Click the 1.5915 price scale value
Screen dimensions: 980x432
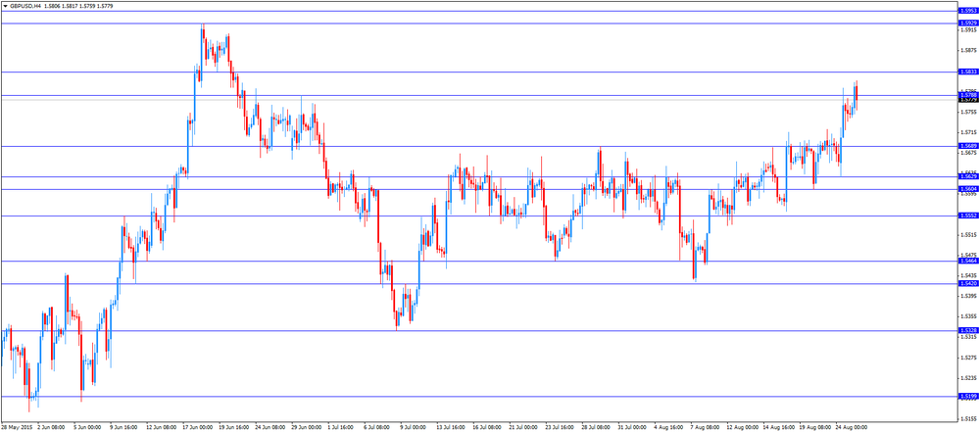point(968,30)
